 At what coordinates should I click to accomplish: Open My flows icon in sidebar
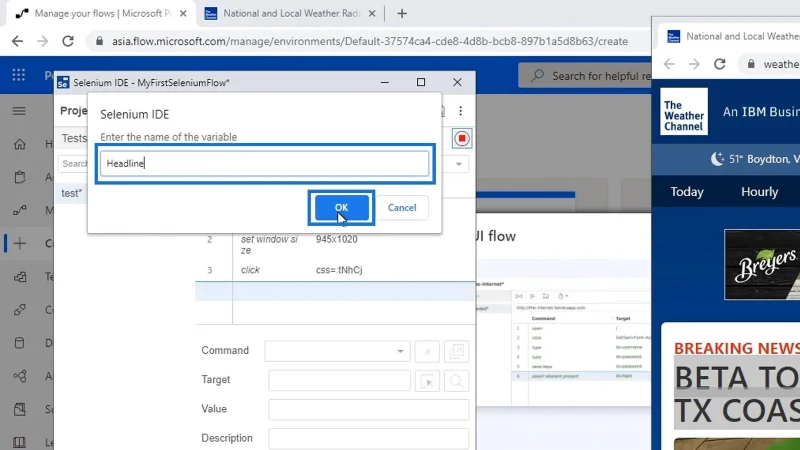click(19, 210)
